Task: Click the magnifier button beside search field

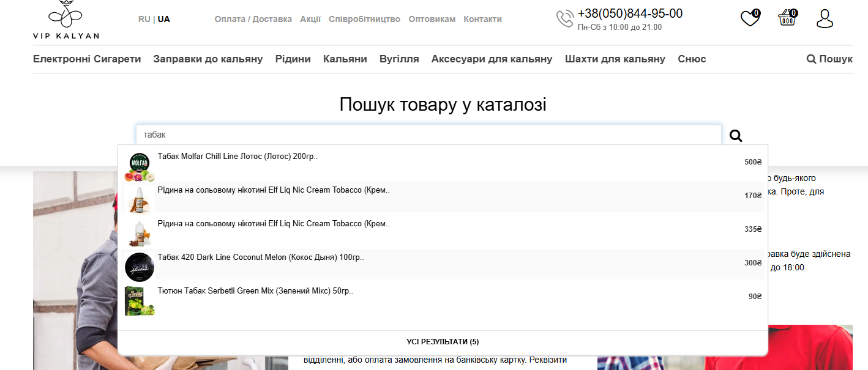Action: tap(736, 136)
